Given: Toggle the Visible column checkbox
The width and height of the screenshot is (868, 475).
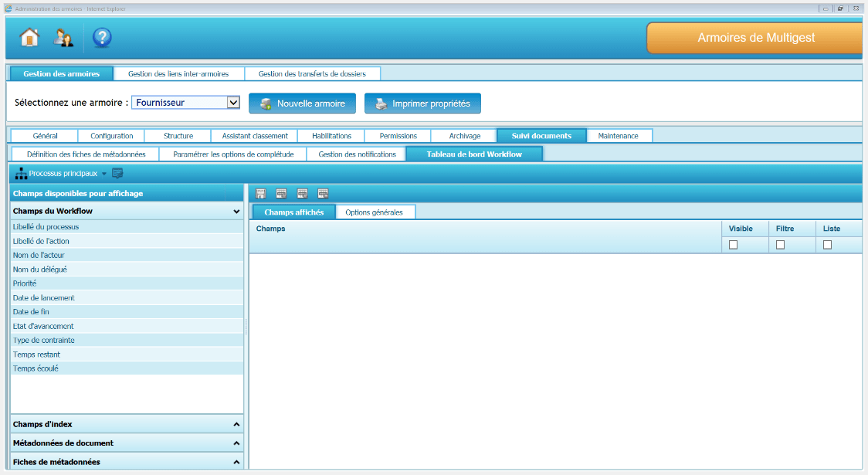Looking at the screenshot, I should click(734, 245).
